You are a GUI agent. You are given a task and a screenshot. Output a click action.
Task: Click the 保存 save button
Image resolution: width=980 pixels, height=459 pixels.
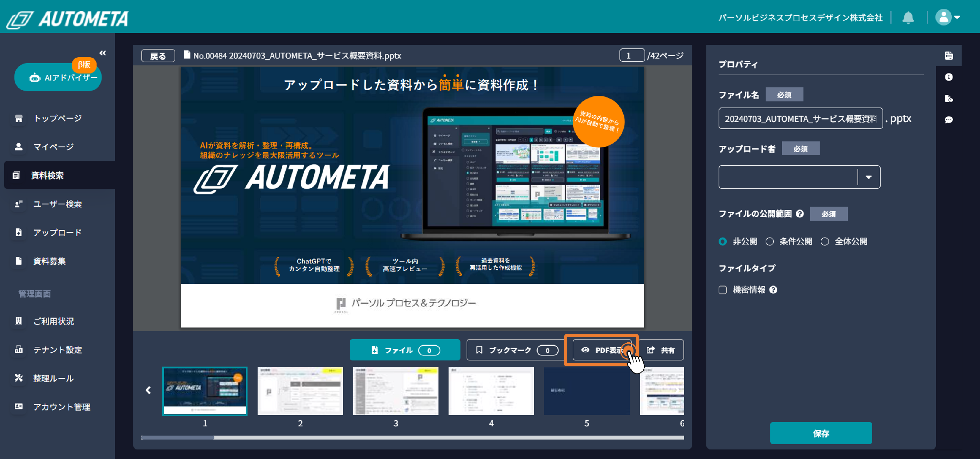821,433
